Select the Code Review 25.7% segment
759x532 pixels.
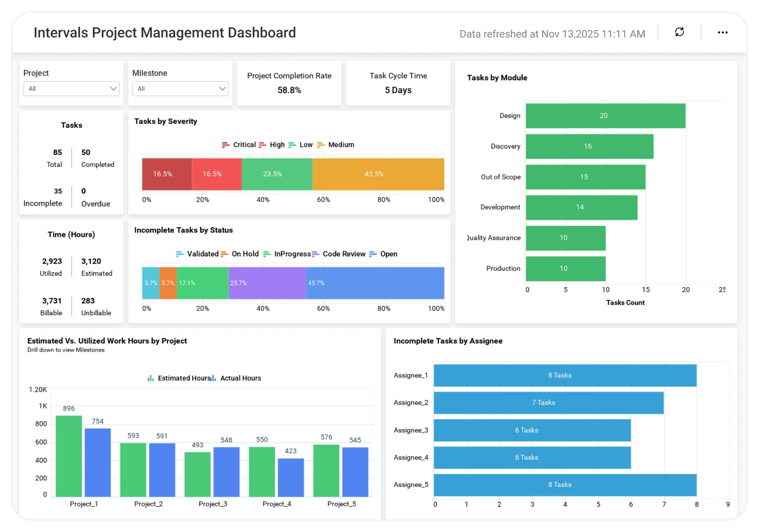pos(268,283)
